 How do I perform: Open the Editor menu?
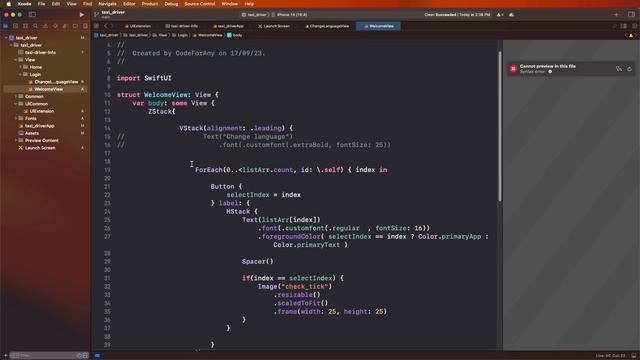point(129,4)
